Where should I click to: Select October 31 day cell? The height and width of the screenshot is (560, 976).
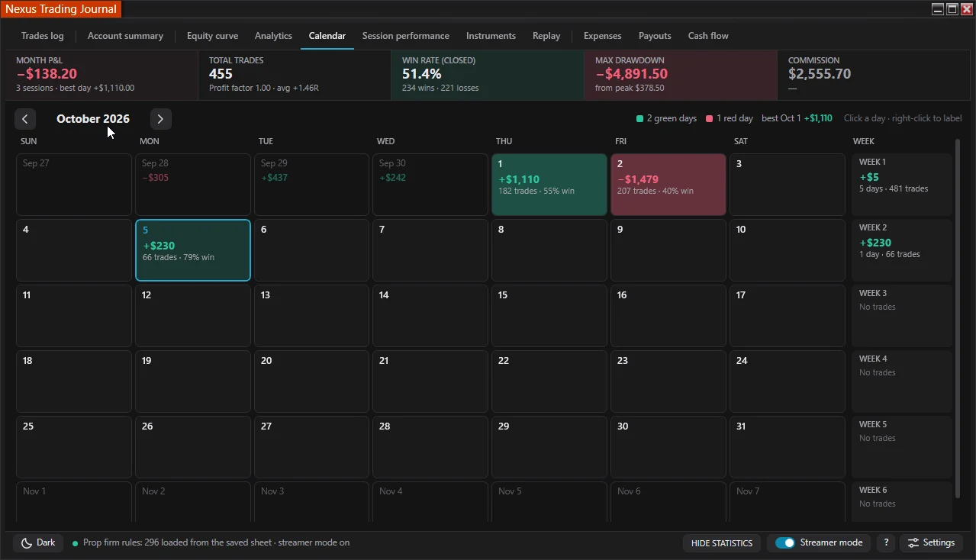[788, 447]
